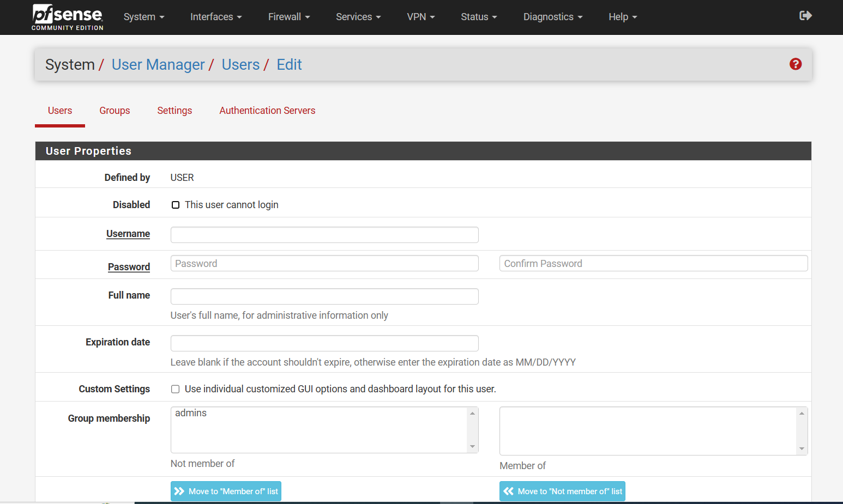Follow the User Manager breadcrumb link
The width and height of the screenshot is (843, 504).
coord(158,65)
